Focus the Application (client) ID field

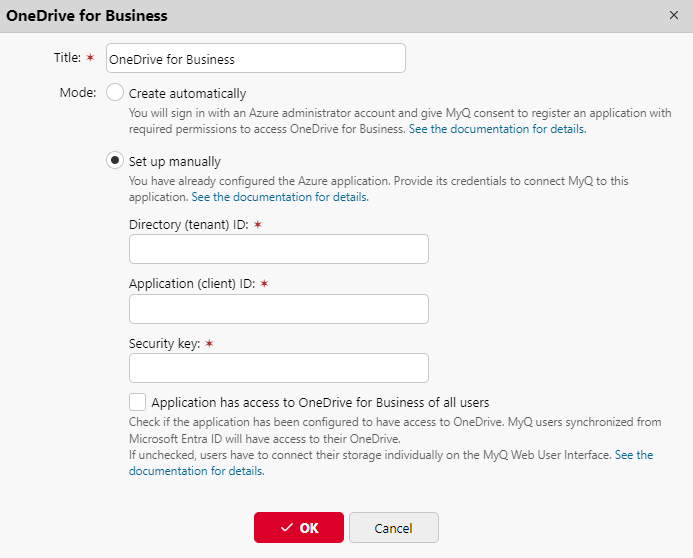(278, 309)
